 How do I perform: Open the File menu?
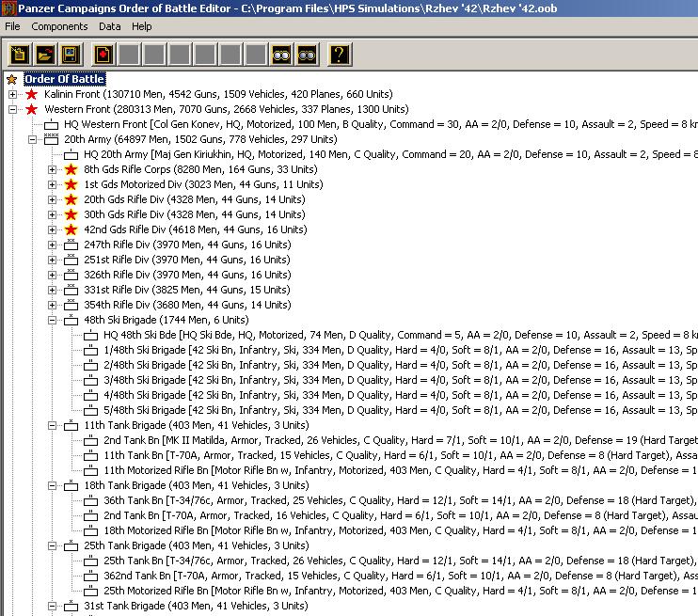pos(12,26)
